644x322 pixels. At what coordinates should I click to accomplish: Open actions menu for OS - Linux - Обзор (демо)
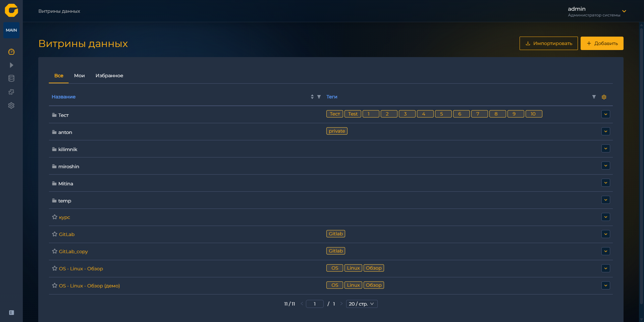[606, 285]
